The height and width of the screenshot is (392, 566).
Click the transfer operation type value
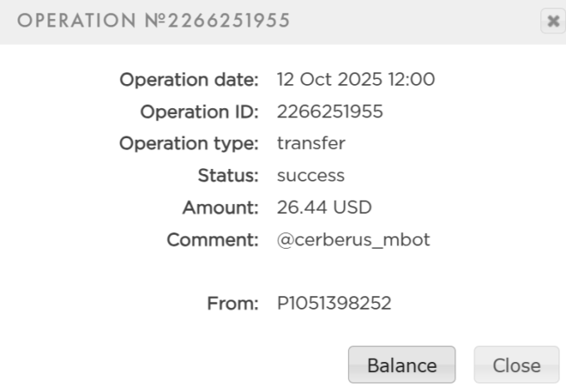pyautogui.click(x=310, y=143)
